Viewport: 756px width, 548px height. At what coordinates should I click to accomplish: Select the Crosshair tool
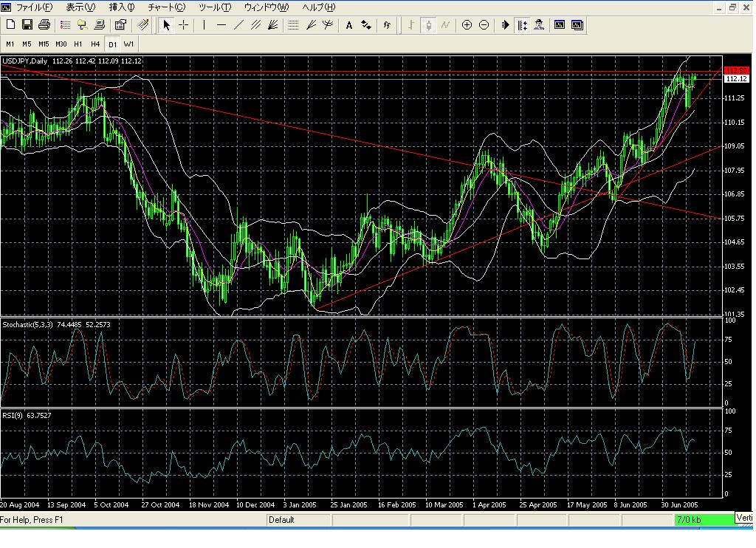tap(184, 25)
